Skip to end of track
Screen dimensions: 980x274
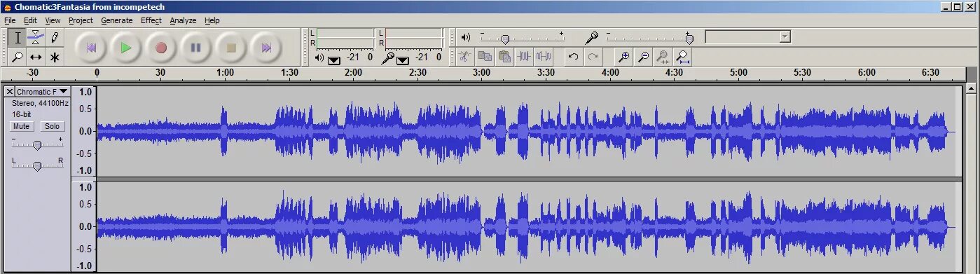tap(266, 48)
